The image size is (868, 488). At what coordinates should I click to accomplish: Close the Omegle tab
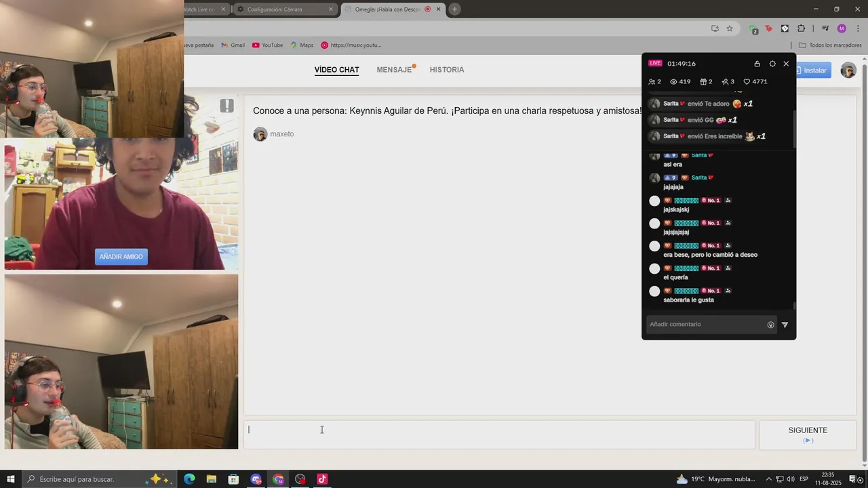(x=438, y=9)
